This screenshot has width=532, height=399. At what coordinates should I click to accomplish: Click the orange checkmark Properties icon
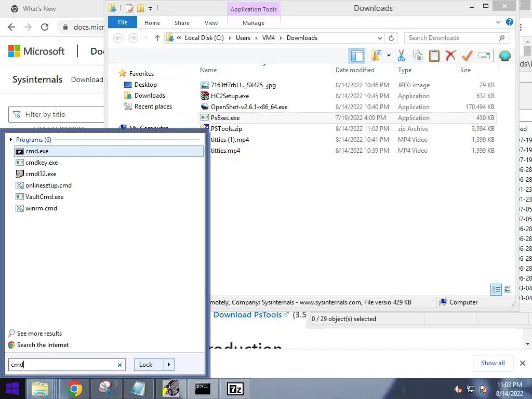click(x=467, y=55)
